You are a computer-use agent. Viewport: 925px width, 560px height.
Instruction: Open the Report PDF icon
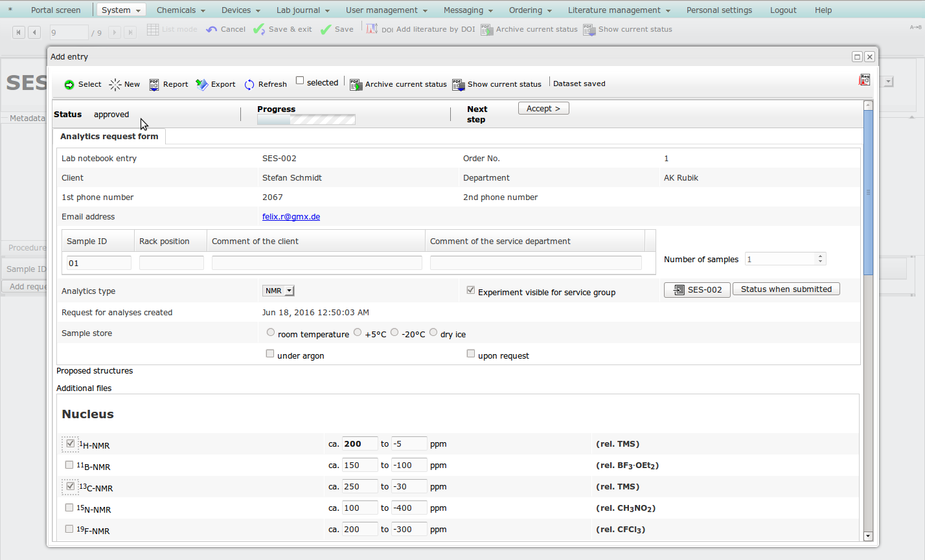point(154,85)
